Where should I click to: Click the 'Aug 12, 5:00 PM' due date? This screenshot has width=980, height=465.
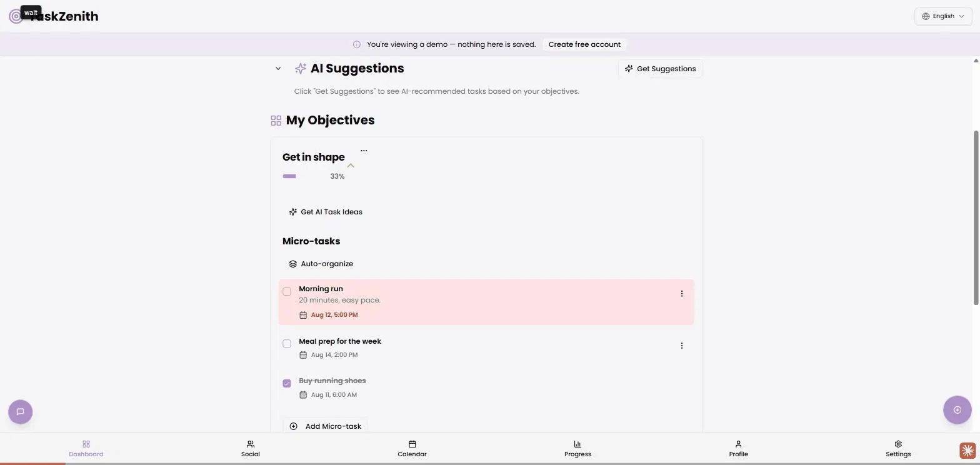(334, 315)
